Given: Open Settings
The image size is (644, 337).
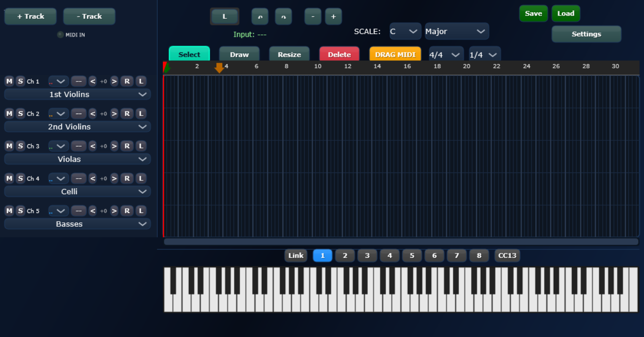Looking at the screenshot, I should coord(586,34).
